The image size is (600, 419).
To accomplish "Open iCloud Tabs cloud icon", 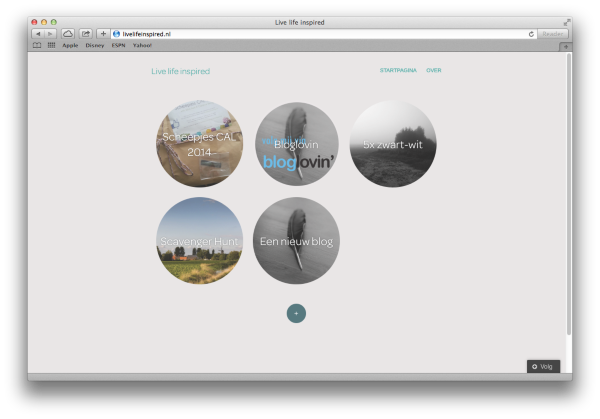I will tap(68, 34).
